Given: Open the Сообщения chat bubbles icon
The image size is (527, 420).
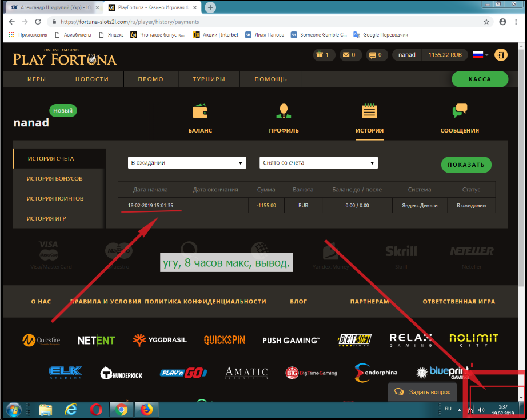Looking at the screenshot, I should point(460,110).
